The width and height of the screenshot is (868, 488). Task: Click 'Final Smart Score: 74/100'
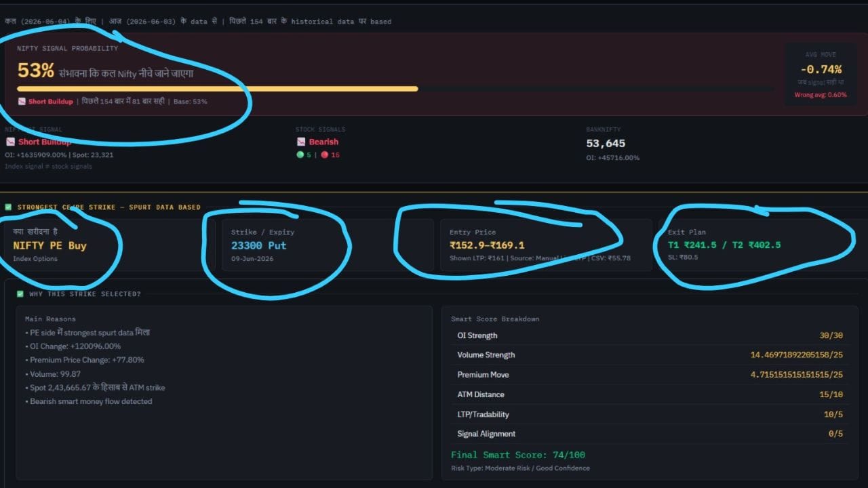(x=518, y=455)
